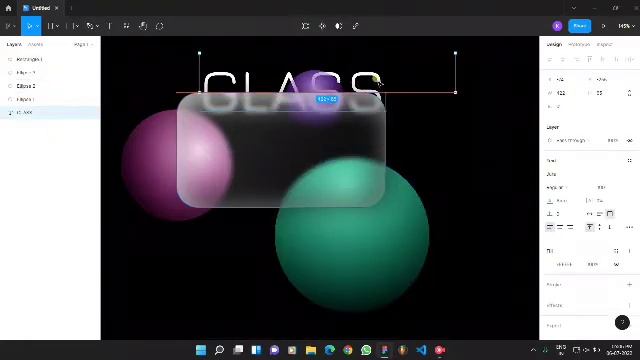This screenshot has width=640, height=360.
Task: Open text styles icon in Text section
Action: tap(629, 160)
